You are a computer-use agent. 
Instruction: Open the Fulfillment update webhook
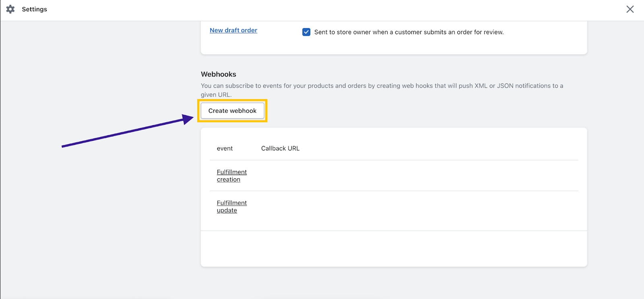231,206
